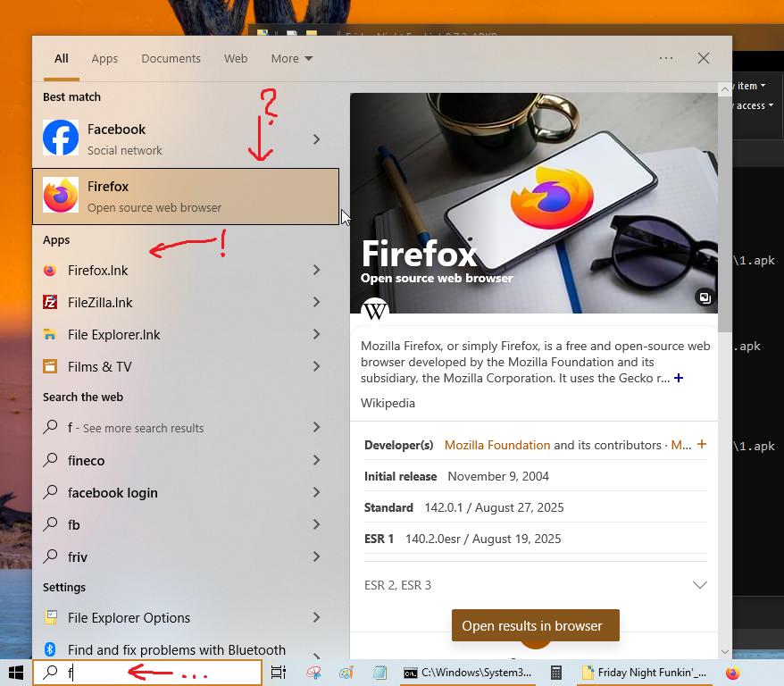Click the preview pane scroll-down arrow
Screen dimensions: 784x686
coord(724,651)
